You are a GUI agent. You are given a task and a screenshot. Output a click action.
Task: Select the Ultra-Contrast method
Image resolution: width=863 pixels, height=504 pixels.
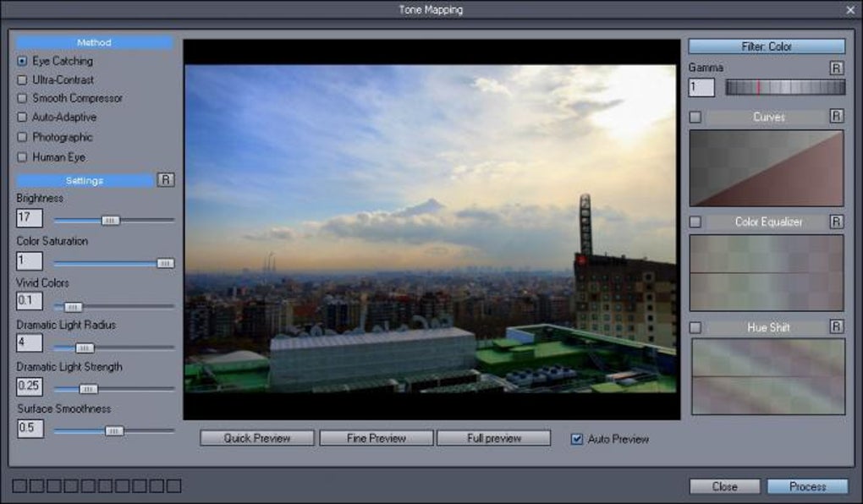click(22, 79)
